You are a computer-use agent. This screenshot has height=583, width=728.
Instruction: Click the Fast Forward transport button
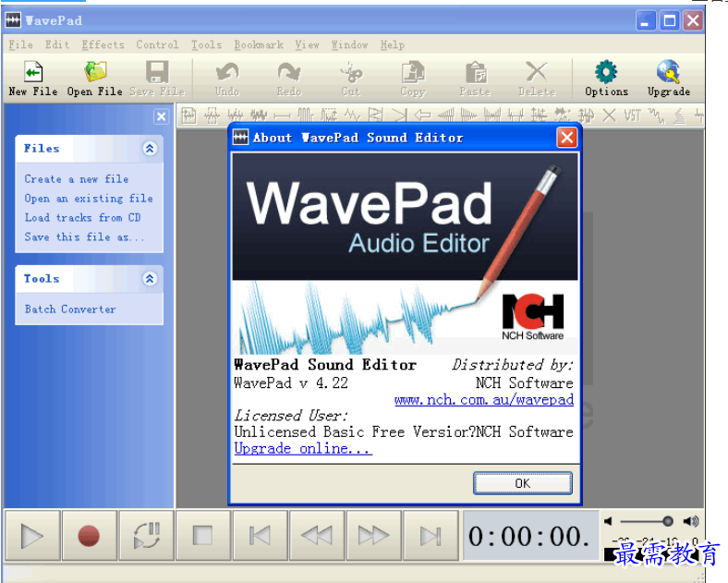pyautogui.click(x=373, y=535)
